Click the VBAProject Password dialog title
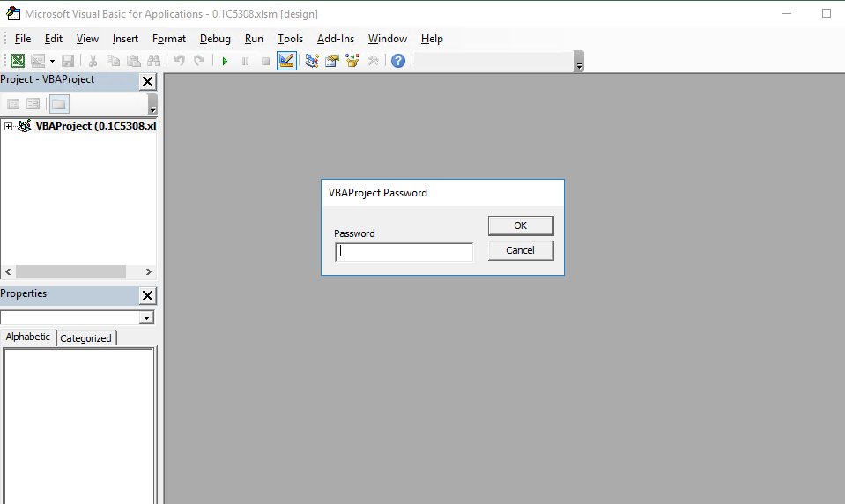Screen dimensions: 845x504 click(378, 193)
